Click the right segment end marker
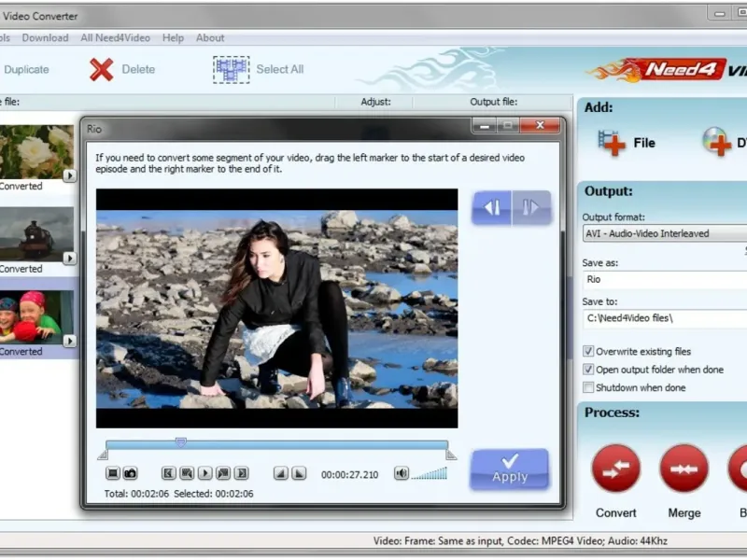 click(x=451, y=455)
